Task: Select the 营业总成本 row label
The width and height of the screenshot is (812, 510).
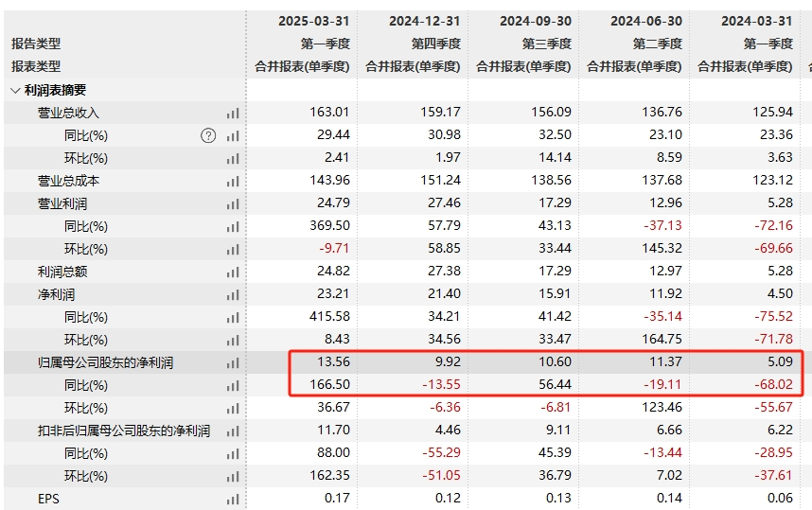Action: [68, 182]
